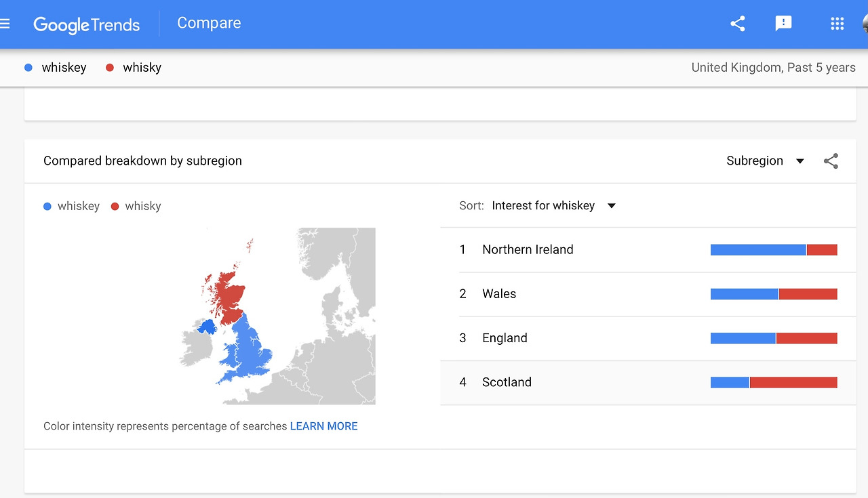
Task: Click the United Kingdom, Past 5 years text
Action: [773, 68]
